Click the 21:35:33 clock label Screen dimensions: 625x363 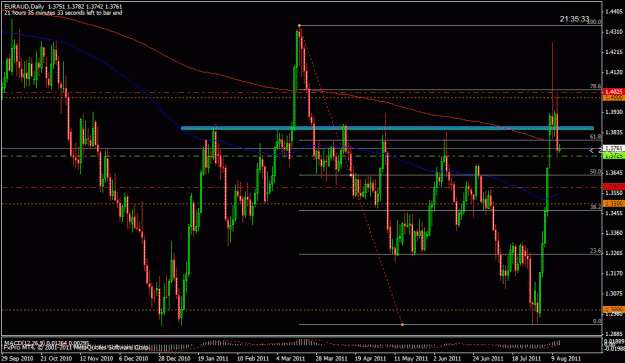tap(574, 19)
